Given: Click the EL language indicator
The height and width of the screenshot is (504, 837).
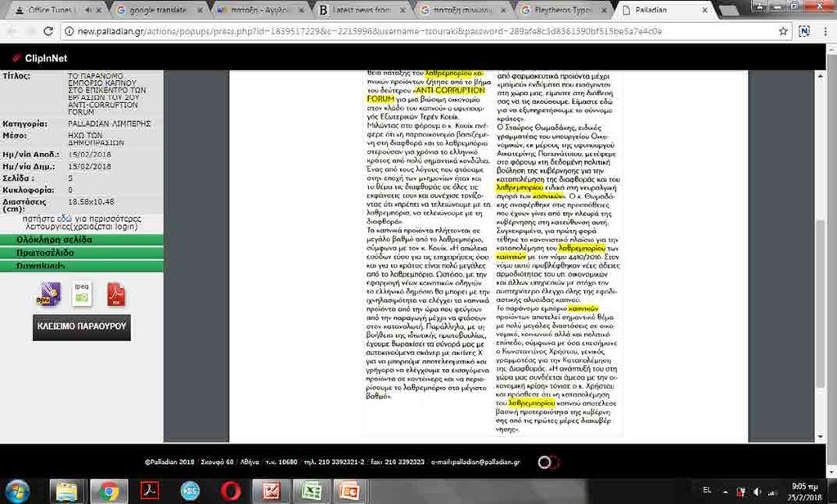Looking at the screenshot, I should tap(707, 490).
